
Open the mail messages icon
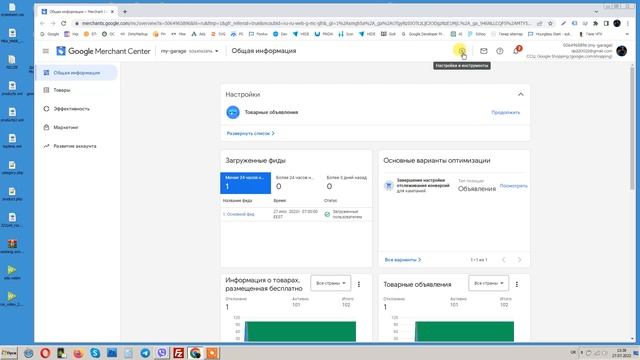484,51
